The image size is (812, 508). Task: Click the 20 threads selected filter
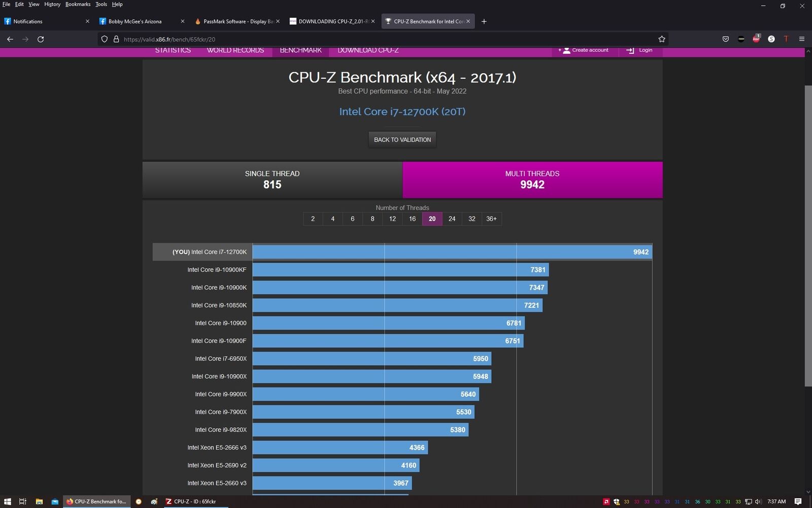[432, 219]
